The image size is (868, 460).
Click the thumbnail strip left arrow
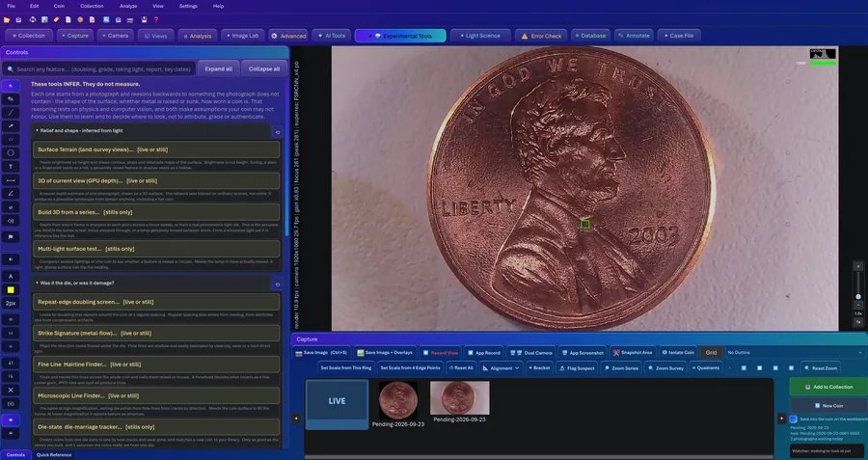296,419
